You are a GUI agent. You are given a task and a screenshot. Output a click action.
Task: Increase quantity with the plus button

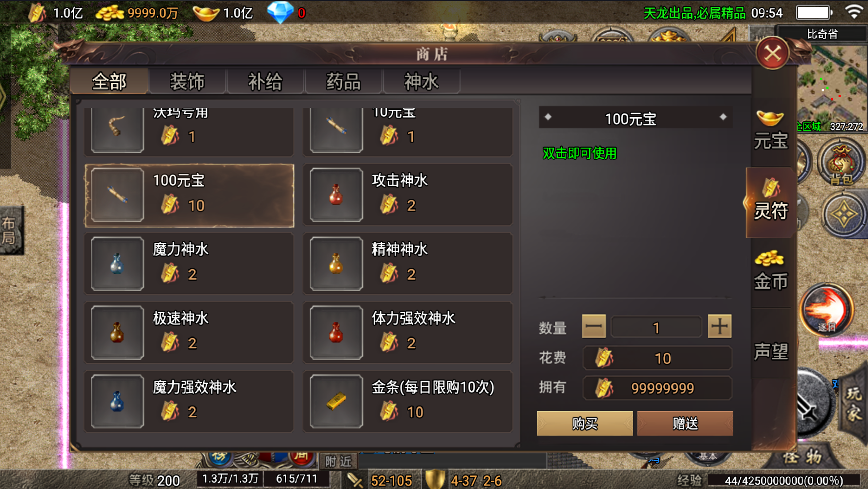(720, 326)
